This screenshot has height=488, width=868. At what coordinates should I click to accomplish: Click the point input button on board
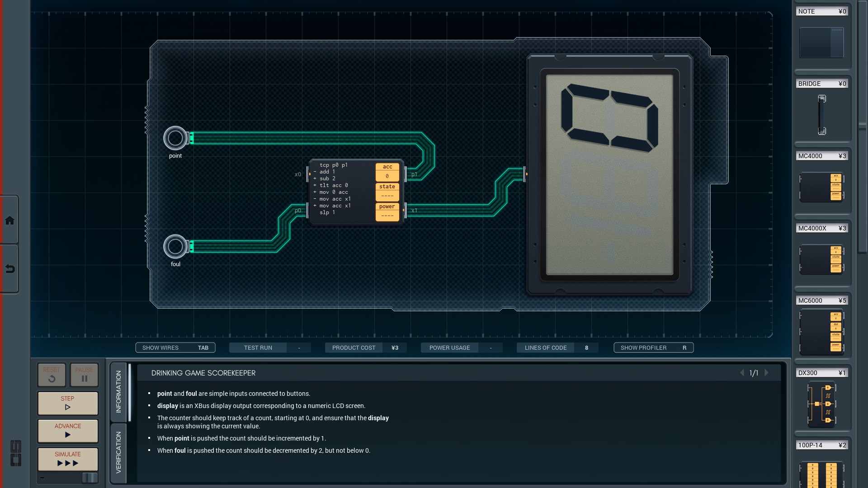[x=175, y=138]
